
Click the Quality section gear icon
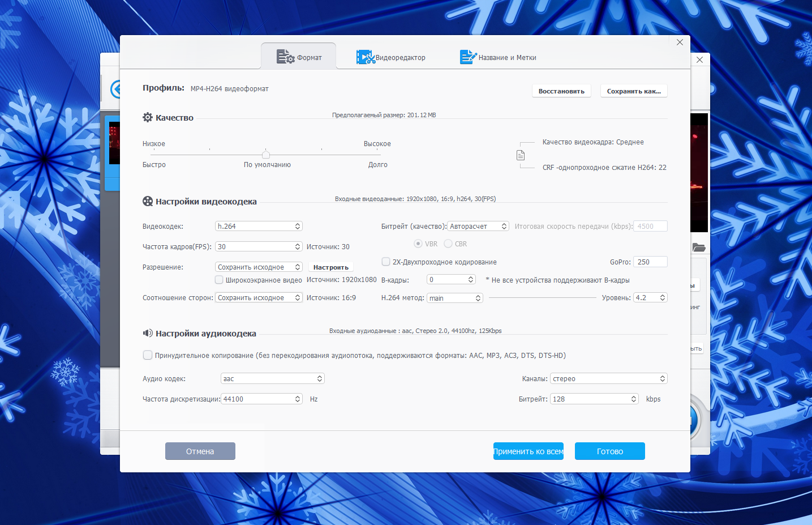click(148, 117)
